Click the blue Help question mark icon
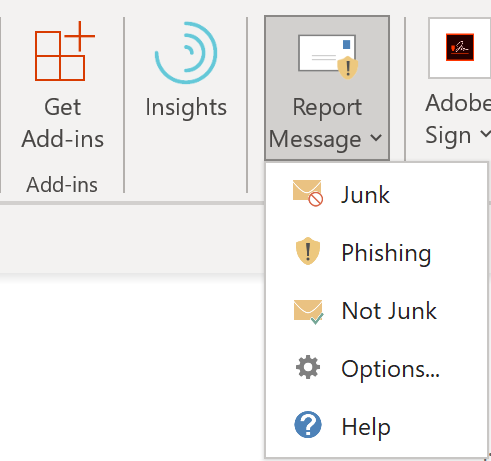The height and width of the screenshot is (461, 491). (308, 424)
